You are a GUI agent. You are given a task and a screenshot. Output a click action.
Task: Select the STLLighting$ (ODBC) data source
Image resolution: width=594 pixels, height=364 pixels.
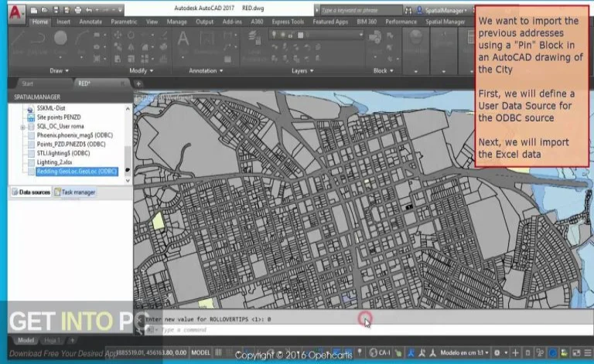point(63,153)
